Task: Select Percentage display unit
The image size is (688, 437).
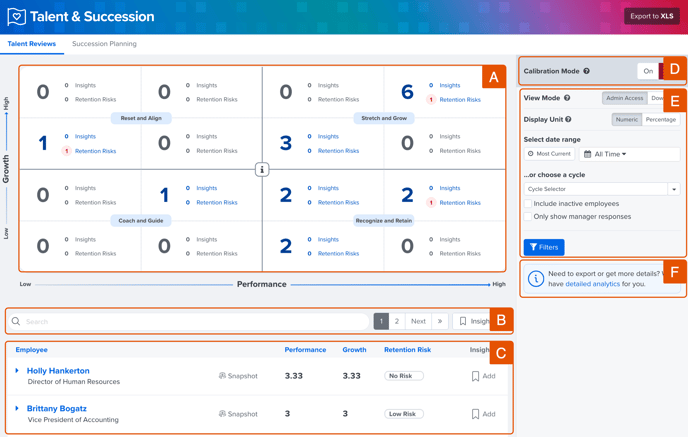Action: point(661,119)
